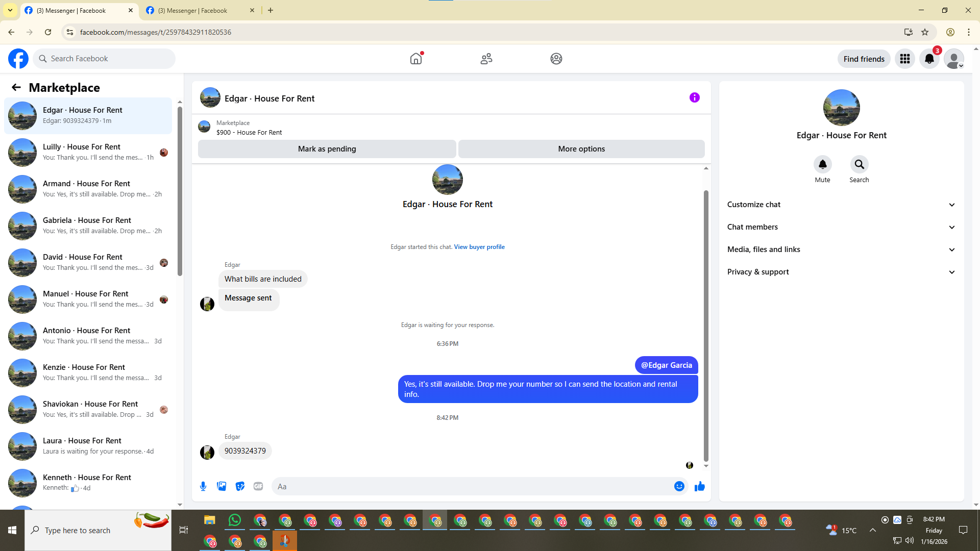Search in conversation via magnifier icon

859,164
